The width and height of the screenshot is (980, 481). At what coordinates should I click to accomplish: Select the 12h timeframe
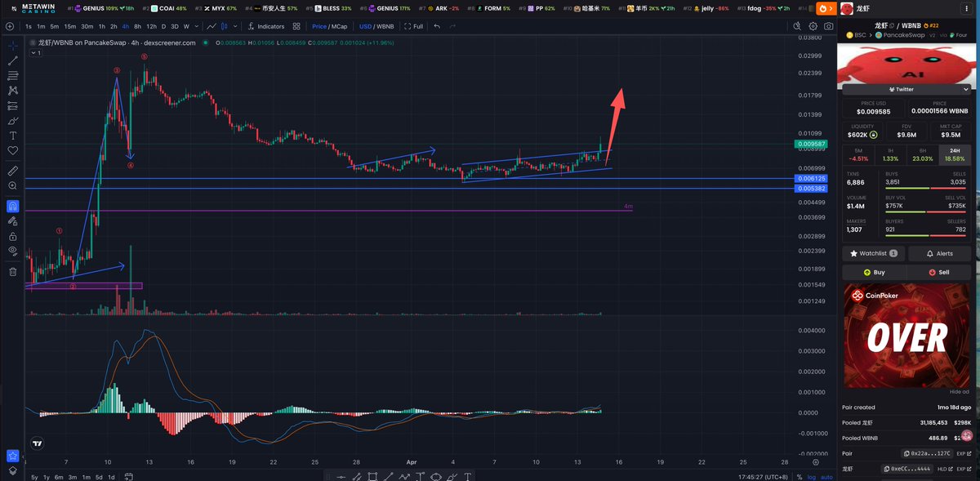pos(151,26)
